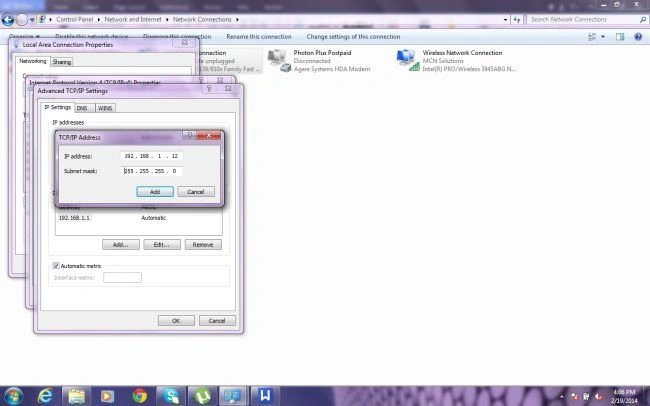Open the W word processor taskbar icon
This screenshot has width=650, height=406.
point(265,396)
